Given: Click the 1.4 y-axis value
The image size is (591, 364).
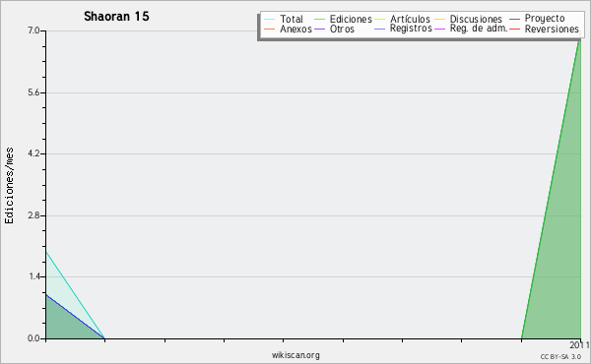Looking at the screenshot, I should point(33,276).
